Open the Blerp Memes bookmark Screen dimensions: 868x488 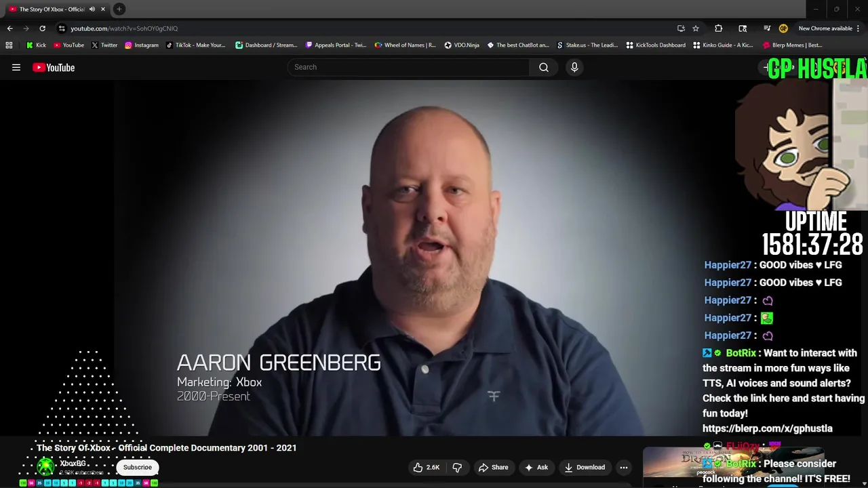[793, 45]
